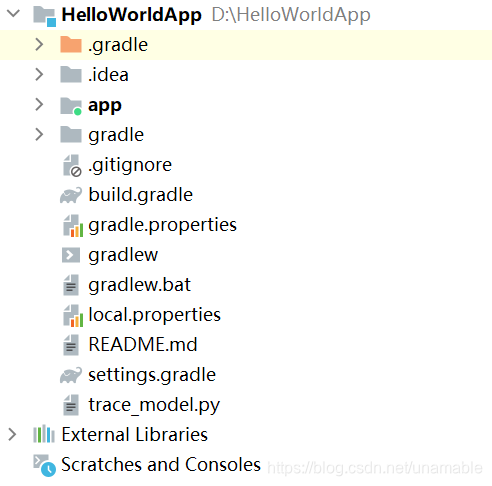Click the README.md file icon
Image resolution: width=492 pixels, height=486 pixels.
(71, 345)
